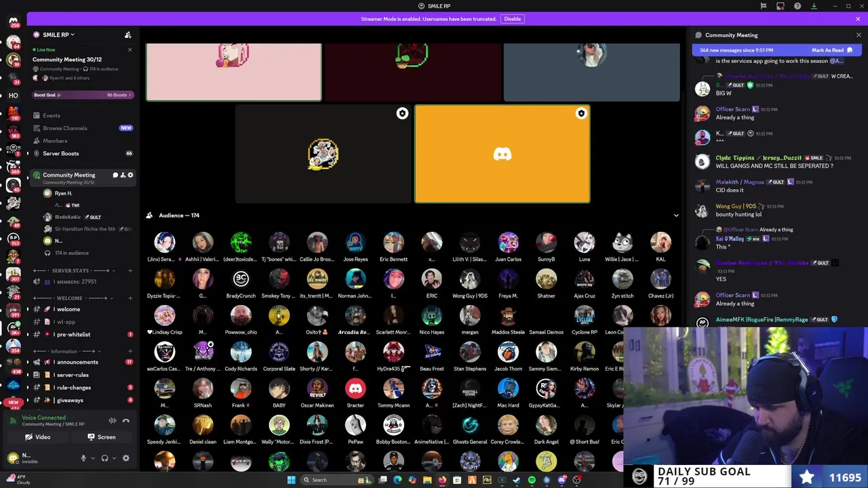Open microphone input options arrow
868x488 pixels.
click(x=92, y=458)
